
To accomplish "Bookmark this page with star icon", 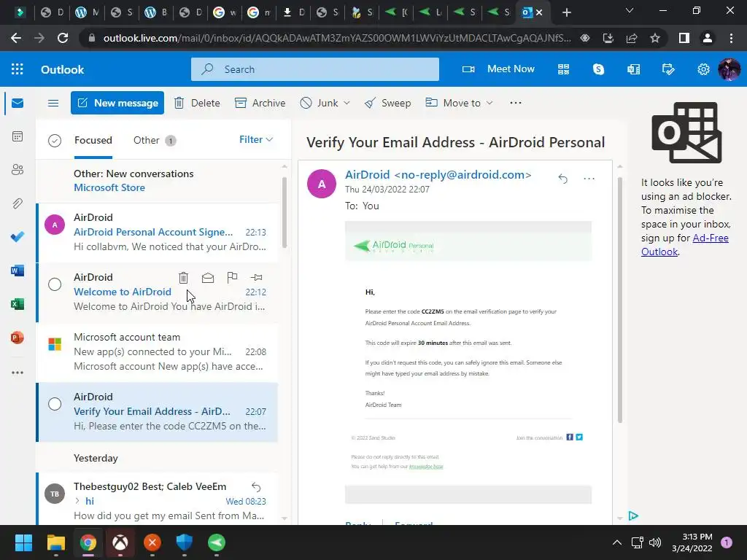I will 655,38.
